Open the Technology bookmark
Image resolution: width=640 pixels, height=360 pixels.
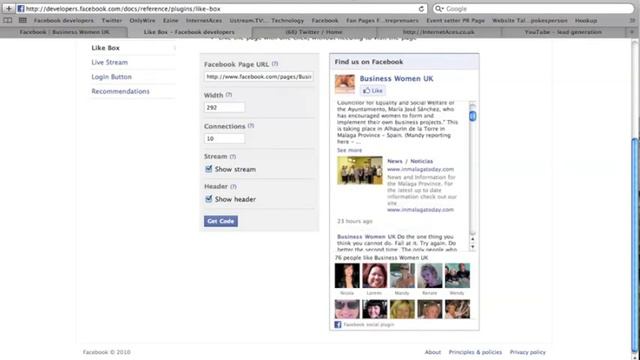click(x=288, y=20)
